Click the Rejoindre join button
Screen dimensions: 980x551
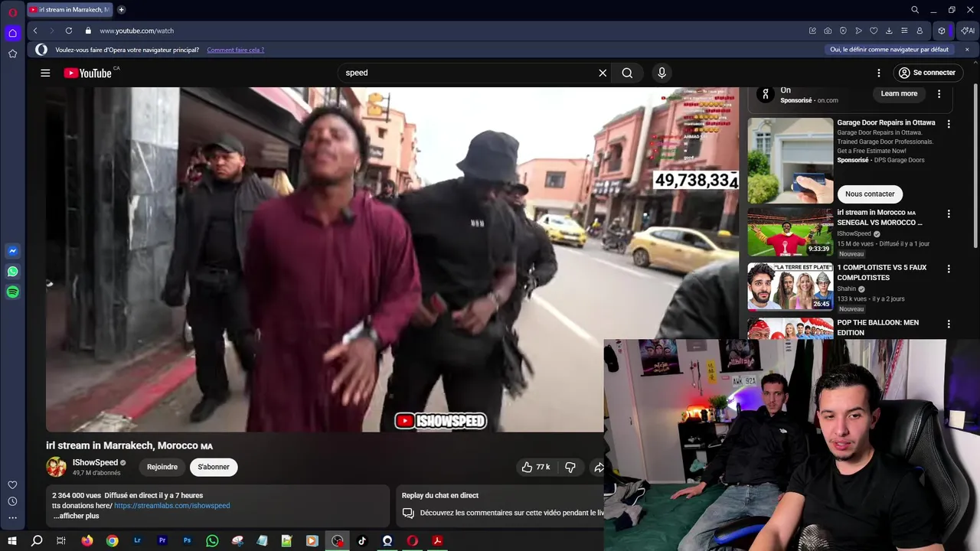coord(162,467)
